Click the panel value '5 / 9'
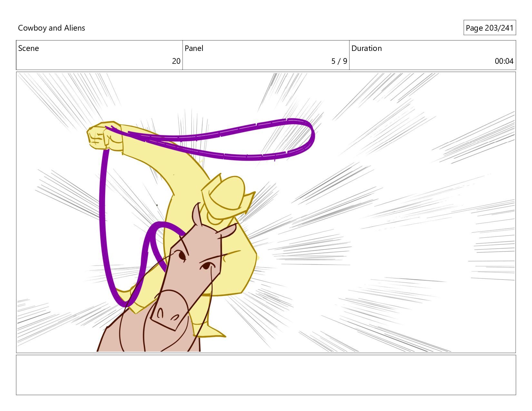This screenshot has height=411, width=532. click(x=339, y=61)
